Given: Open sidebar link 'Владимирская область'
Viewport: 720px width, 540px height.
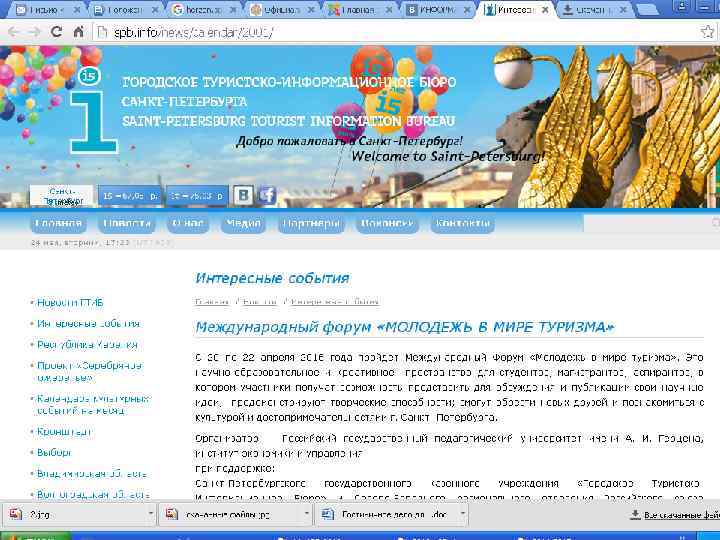Looking at the screenshot, I should (92, 473).
